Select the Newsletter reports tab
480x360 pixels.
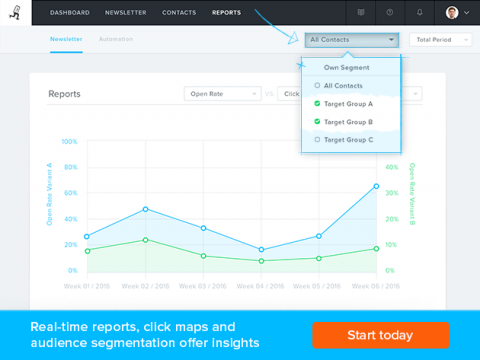66,39
